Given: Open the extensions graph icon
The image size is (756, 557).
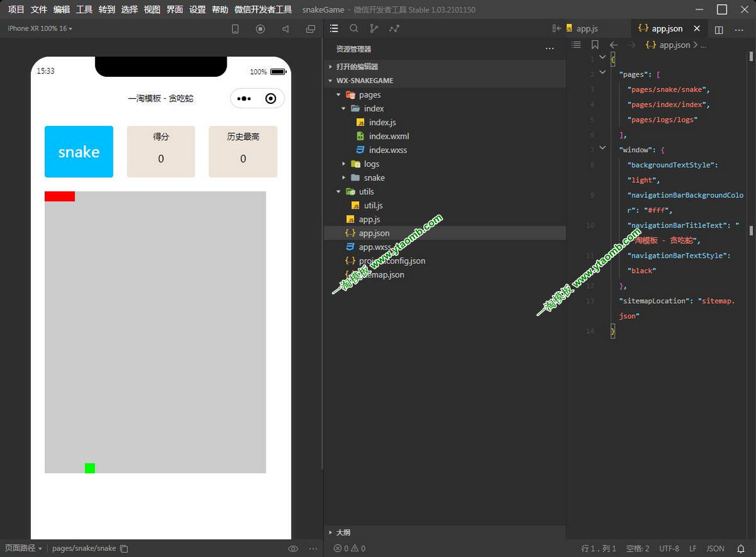Looking at the screenshot, I should [394, 28].
